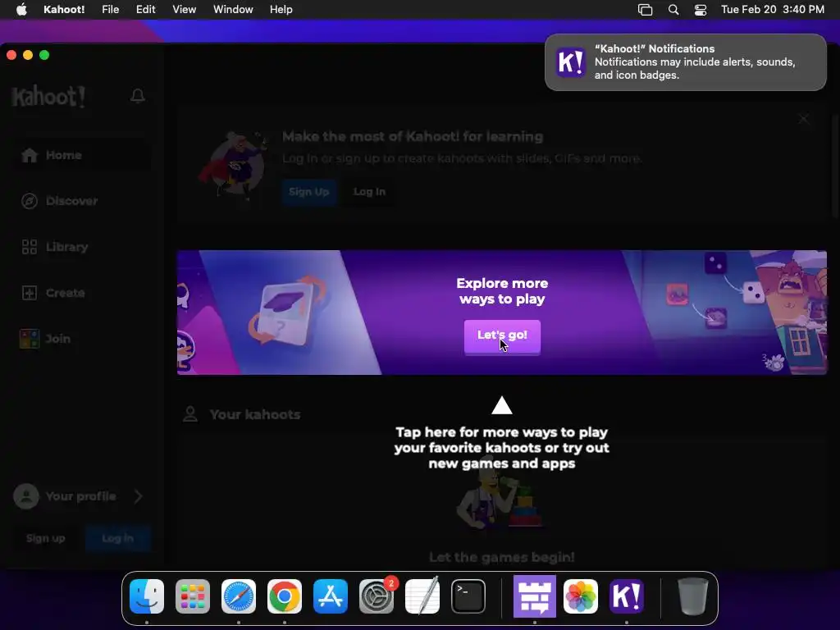Screen dimensions: 840x630
Task: Click the Kahoot! icon in dock
Action: pos(627,596)
